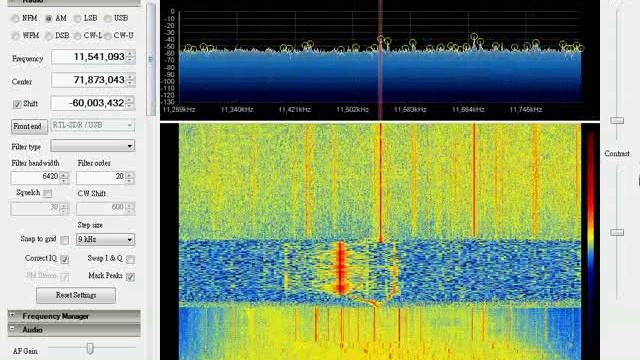Click the strong red signal in waterfall
The image size is (640, 360).
coord(340,267)
